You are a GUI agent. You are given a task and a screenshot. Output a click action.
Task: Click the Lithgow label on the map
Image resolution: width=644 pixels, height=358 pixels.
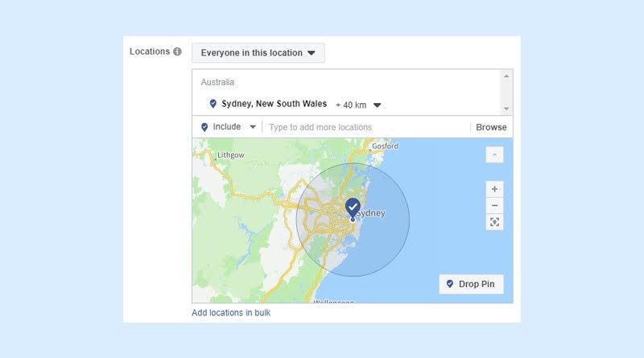coord(230,155)
